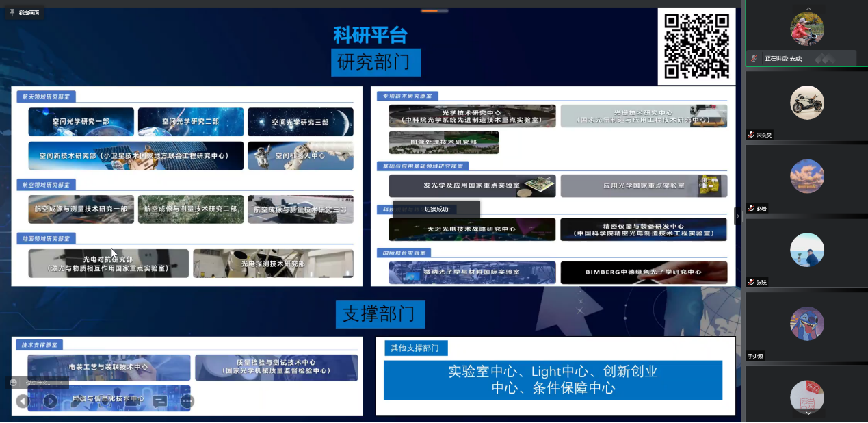Click the QR code on the slide
The image size is (868, 423).
click(696, 45)
